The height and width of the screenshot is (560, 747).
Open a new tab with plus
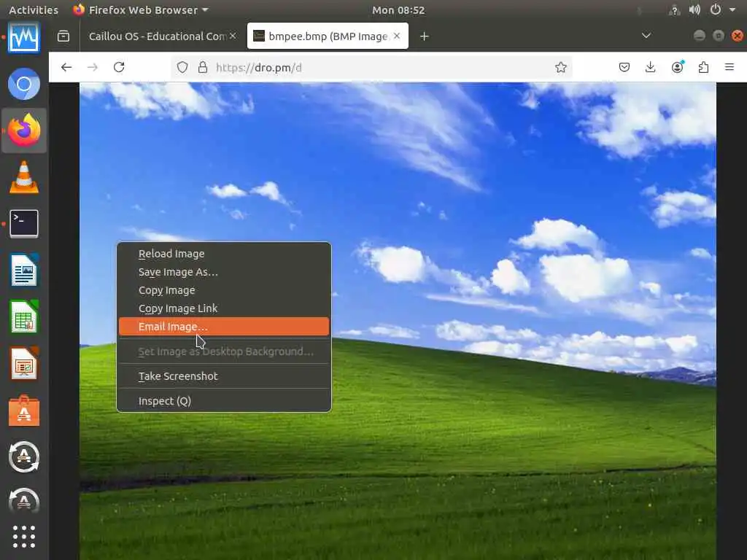424,36
